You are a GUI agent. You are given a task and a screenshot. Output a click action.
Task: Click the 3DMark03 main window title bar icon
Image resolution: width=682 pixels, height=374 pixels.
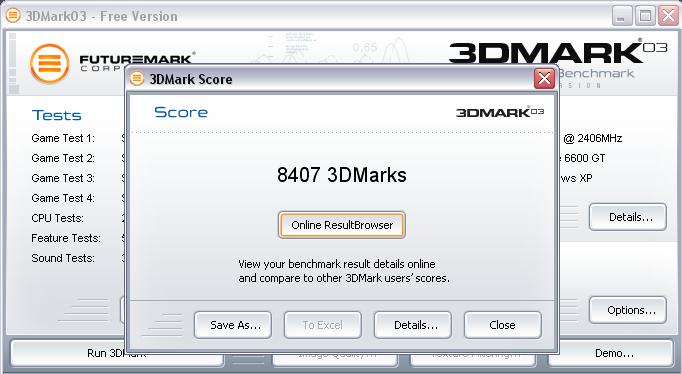[13, 16]
